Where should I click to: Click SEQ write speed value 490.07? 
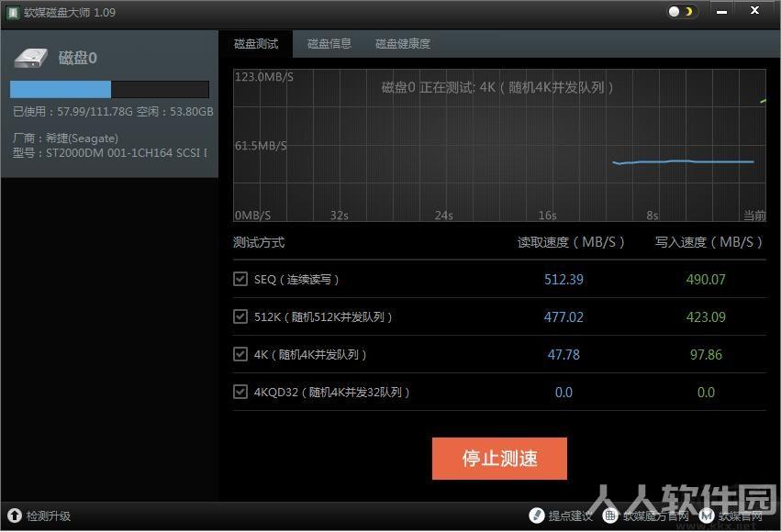[706, 280]
